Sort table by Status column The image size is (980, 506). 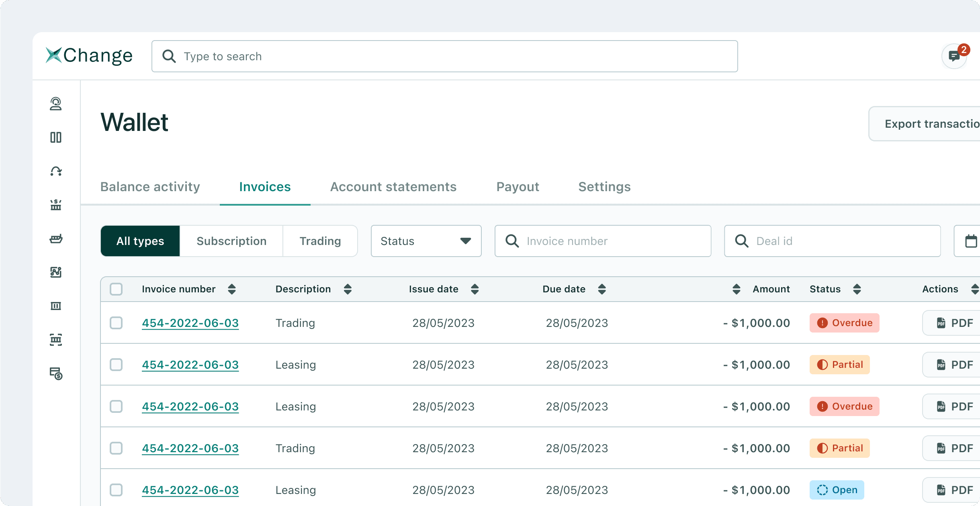(x=857, y=289)
